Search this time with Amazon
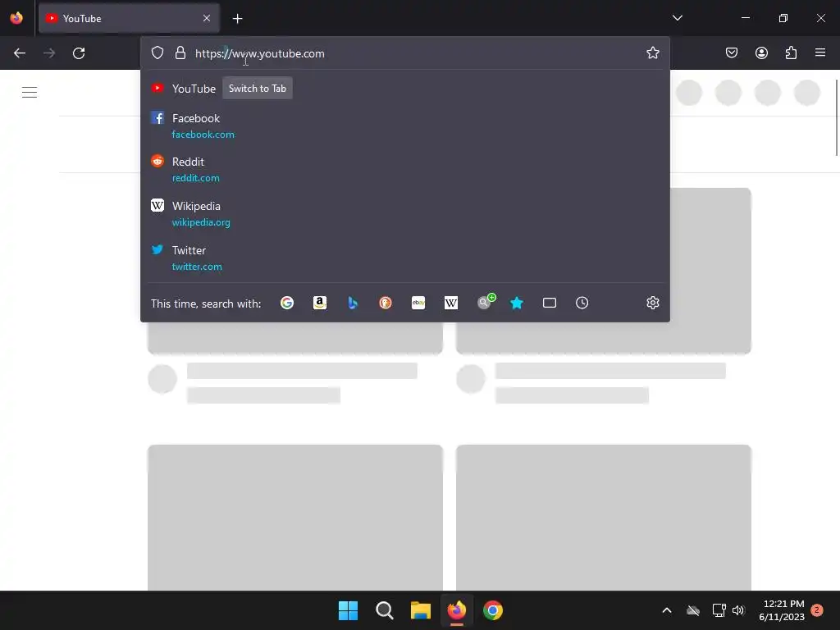Viewport: 840px width, 630px height. [x=320, y=304]
